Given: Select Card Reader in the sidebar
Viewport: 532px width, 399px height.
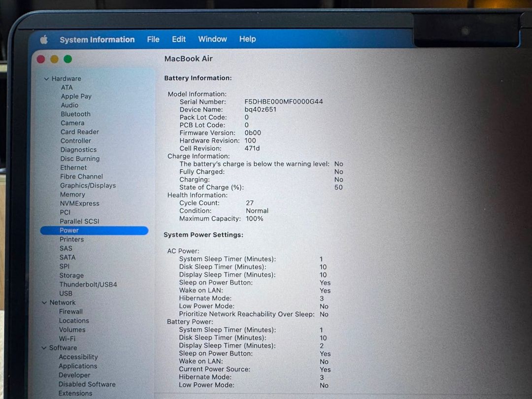Looking at the screenshot, I should (x=80, y=132).
